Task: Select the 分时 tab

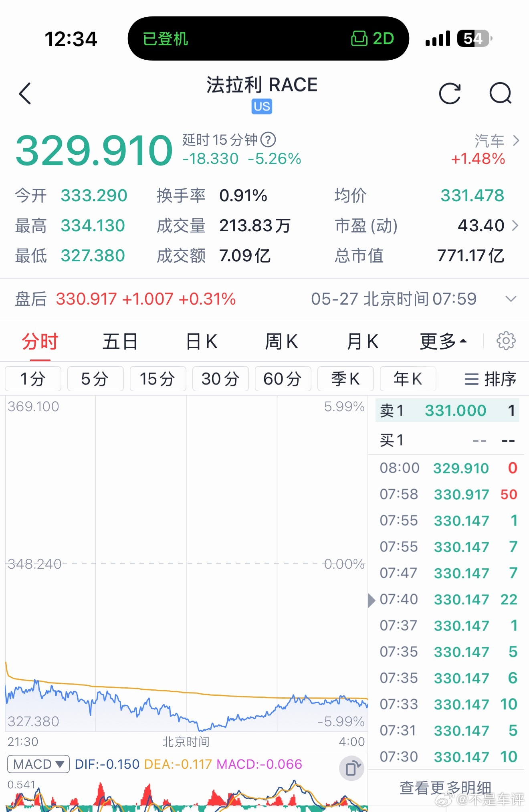Action: pos(40,341)
